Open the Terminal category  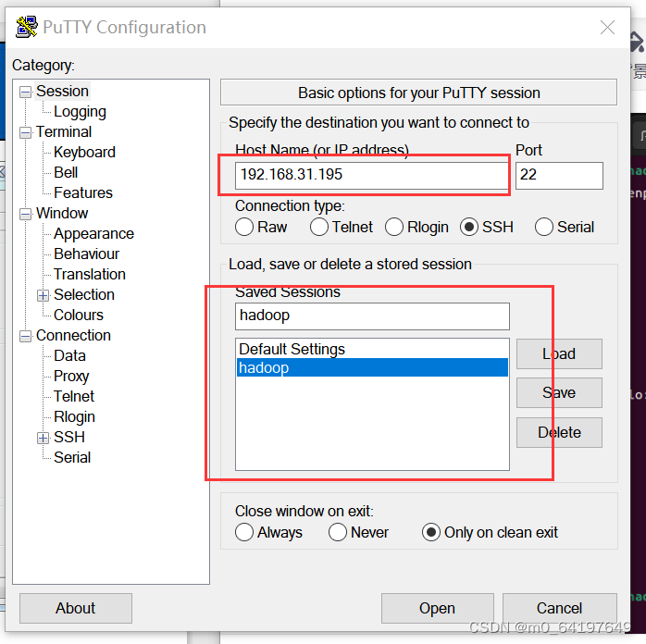(64, 131)
